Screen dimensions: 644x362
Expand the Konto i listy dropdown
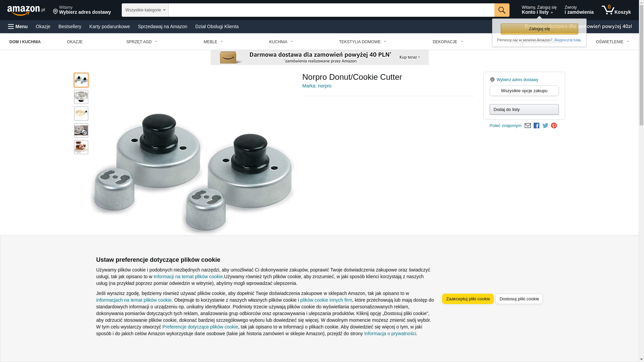tap(539, 10)
